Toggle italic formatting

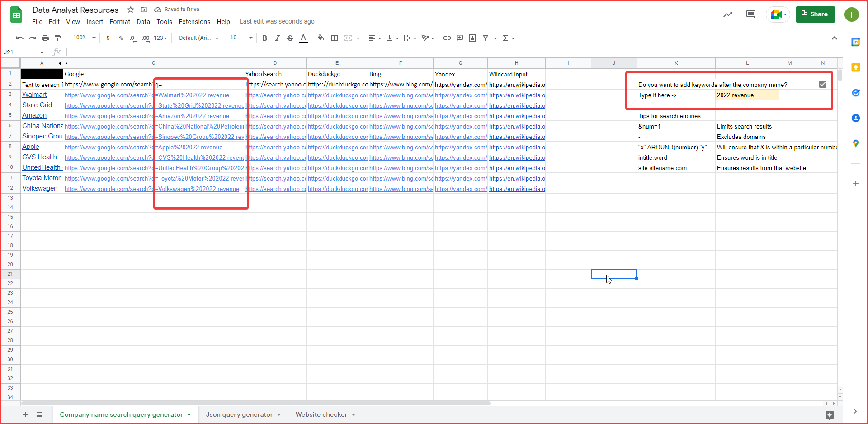pos(278,38)
